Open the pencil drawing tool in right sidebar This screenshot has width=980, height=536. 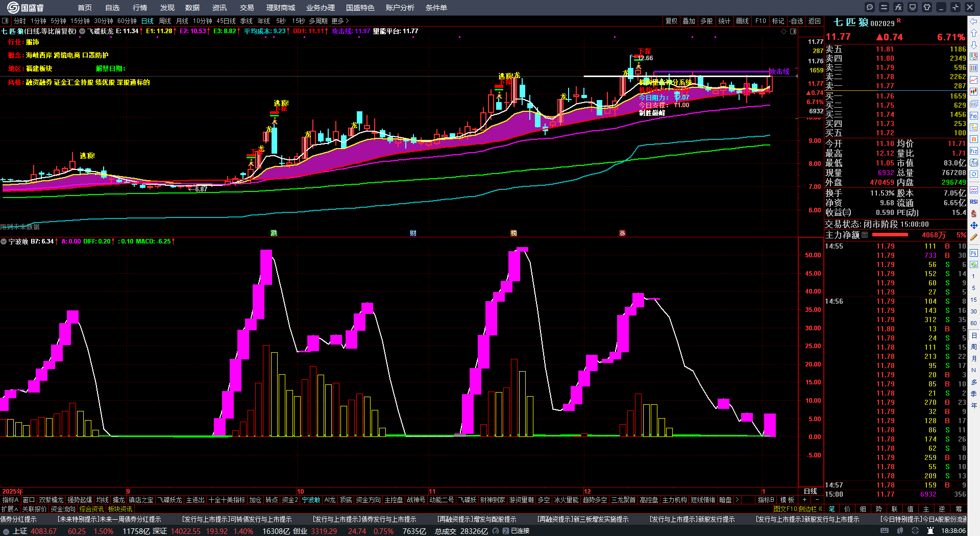pyautogui.click(x=974, y=237)
